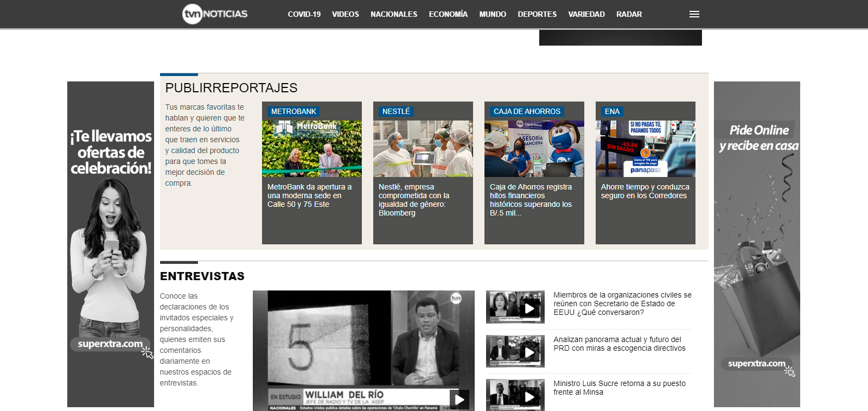This screenshot has width=868, height=411.
Task: Read Nestlé igualdad de género Bloomberg article
Action: [414, 200]
